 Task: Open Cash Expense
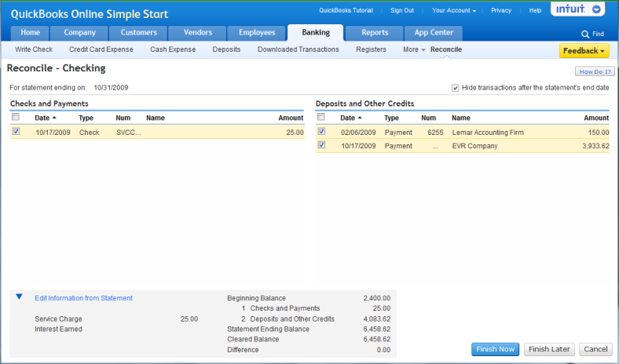(x=173, y=49)
